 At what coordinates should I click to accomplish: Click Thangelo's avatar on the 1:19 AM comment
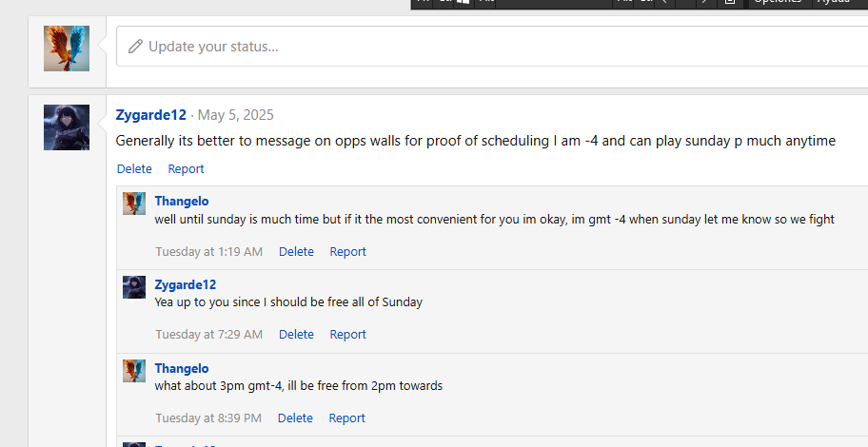pyautogui.click(x=134, y=204)
